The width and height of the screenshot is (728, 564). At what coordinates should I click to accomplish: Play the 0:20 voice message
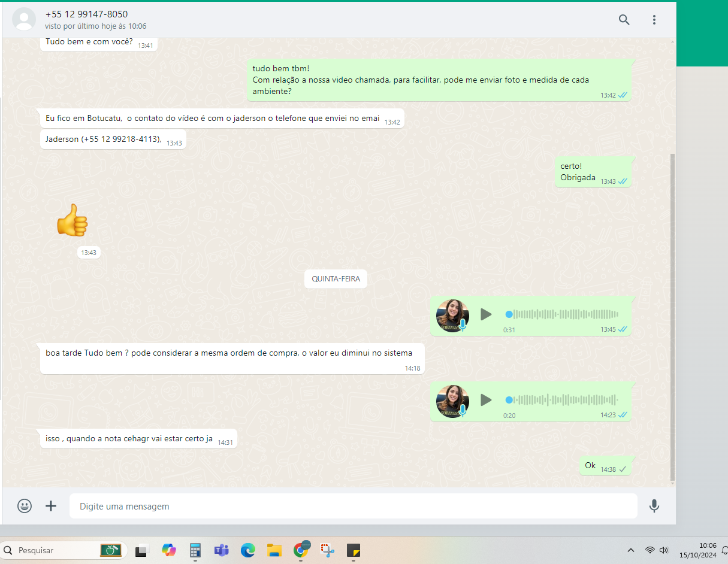(486, 400)
